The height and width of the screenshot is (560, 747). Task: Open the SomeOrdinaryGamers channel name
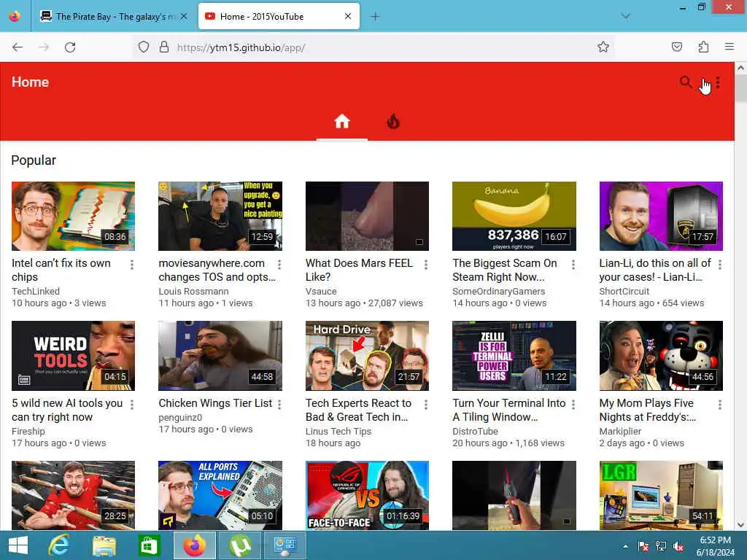498,292
